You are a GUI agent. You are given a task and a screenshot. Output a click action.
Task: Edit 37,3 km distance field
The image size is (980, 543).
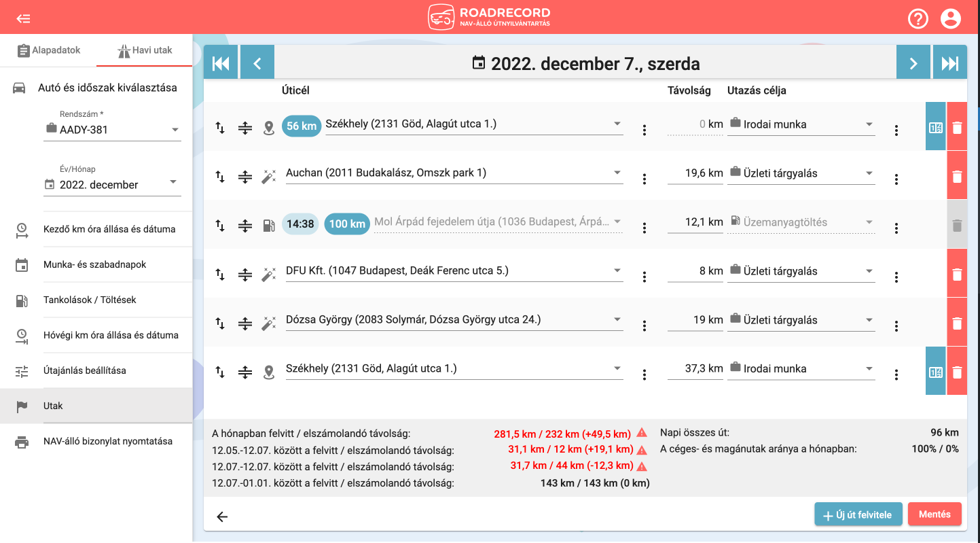[695, 369]
